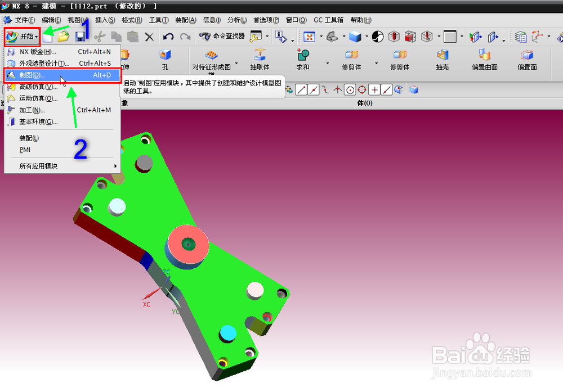Click the Fit view icon
The width and height of the screenshot is (563, 392).
pos(309,37)
